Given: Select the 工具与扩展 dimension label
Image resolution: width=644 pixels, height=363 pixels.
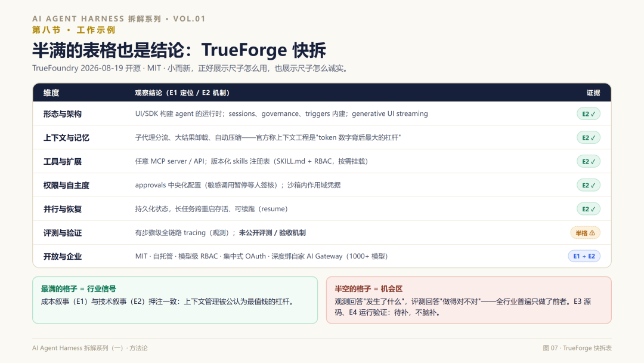Looking at the screenshot, I should 63,162.
